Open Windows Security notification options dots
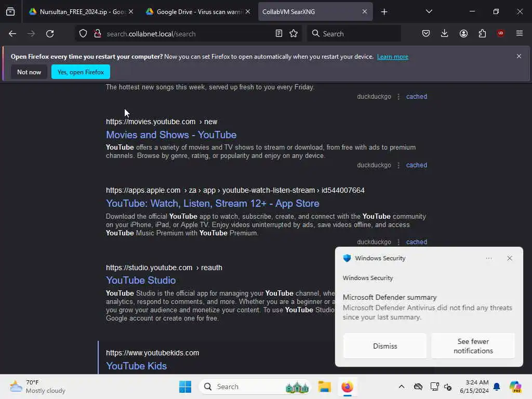This screenshot has height=399, width=532. [488, 258]
